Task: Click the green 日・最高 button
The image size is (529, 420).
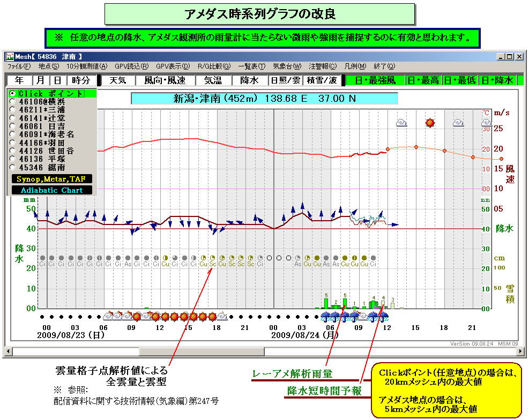Action: 423,80
